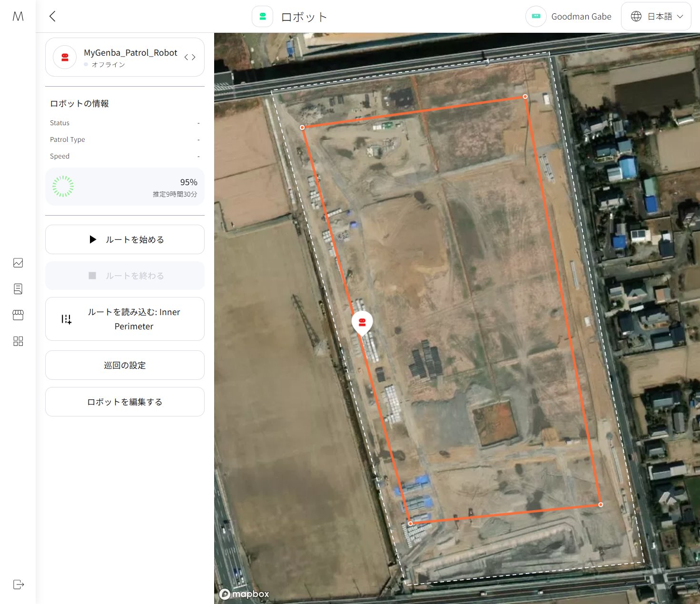The width and height of the screenshot is (700, 604).
Task: Open the 日本語 language dropdown
Action: (x=656, y=17)
